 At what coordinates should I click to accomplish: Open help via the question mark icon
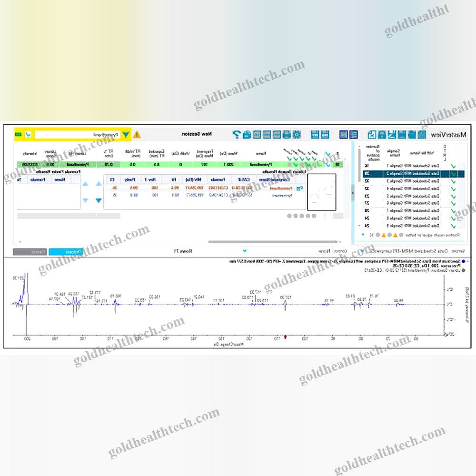coord(236,135)
